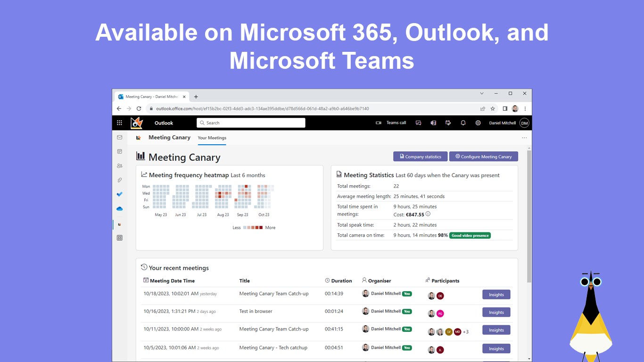Viewport: 644px width, 362px height.
Task: Open the browser three-dot menu
Action: [x=525, y=108]
